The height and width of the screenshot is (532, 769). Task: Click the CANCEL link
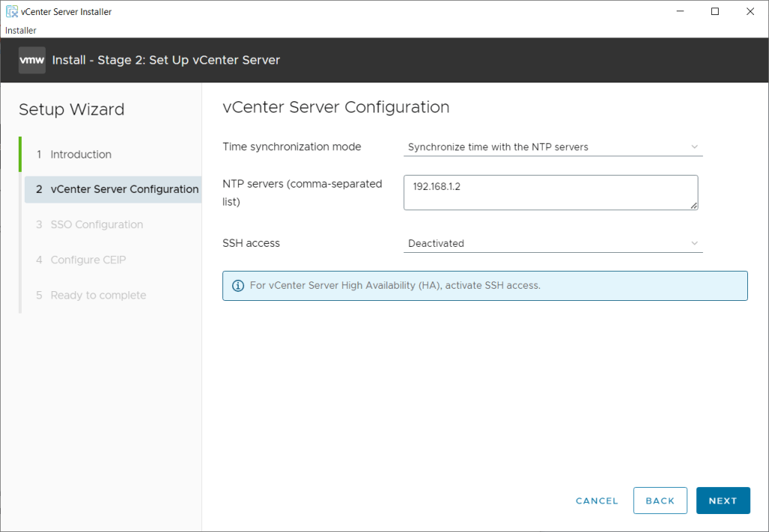tap(596, 500)
